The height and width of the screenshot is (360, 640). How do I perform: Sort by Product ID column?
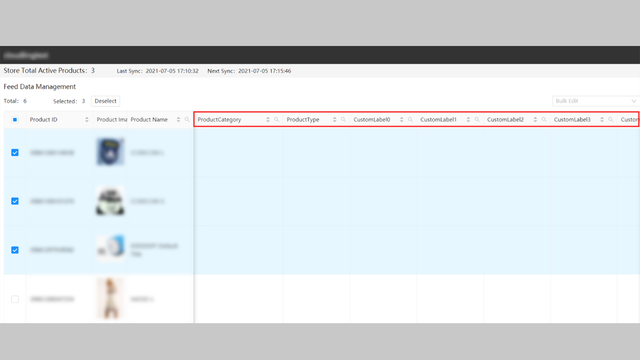coord(87,120)
